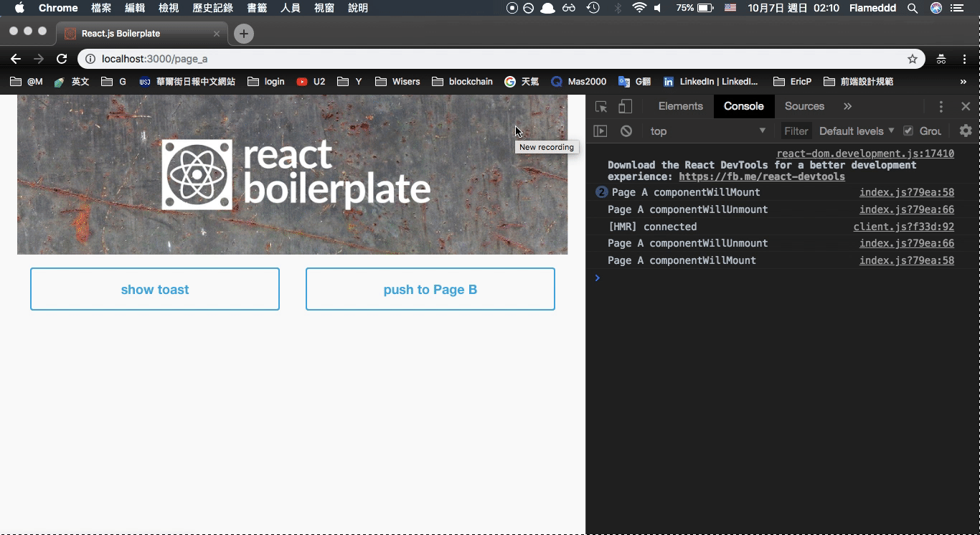Open the Y bookmarks folder
The height and width of the screenshot is (535, 980).
(x=350, y=82)
